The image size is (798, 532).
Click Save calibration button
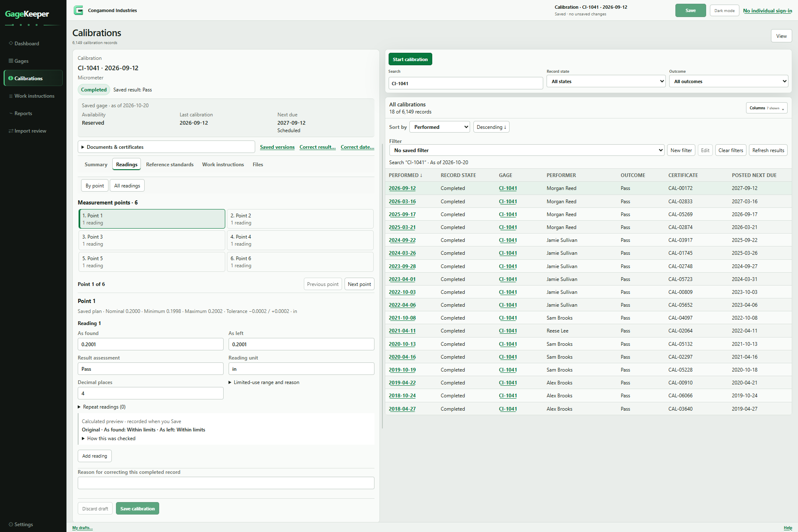coord(138,509)
